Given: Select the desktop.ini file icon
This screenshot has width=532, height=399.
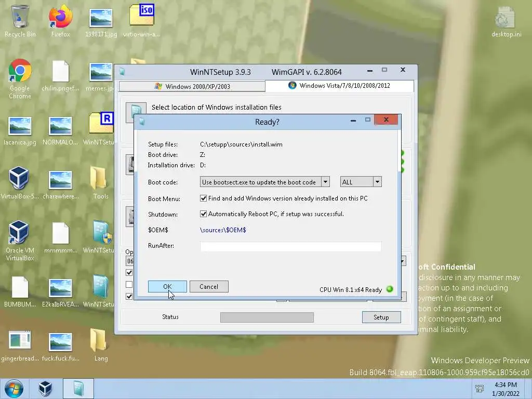Looking at the screenshot, I should point(506,21).
